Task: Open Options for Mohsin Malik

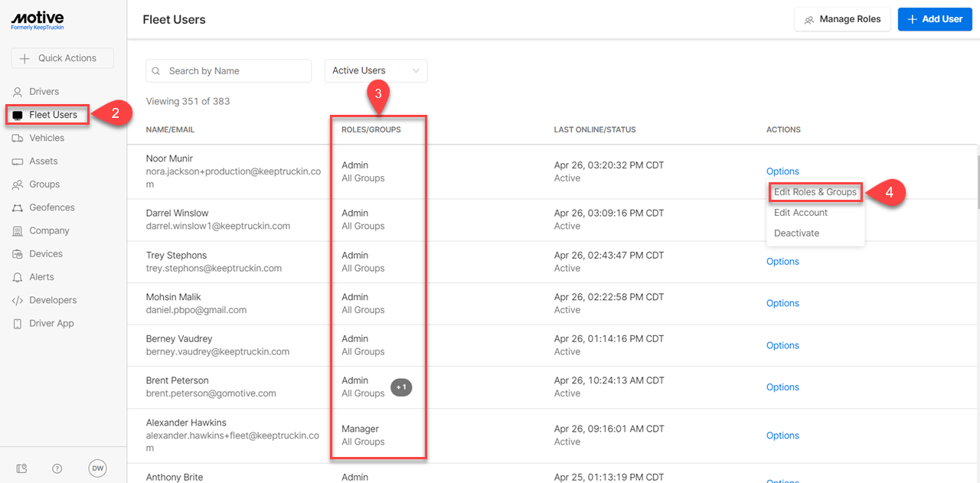Action: 782,303
